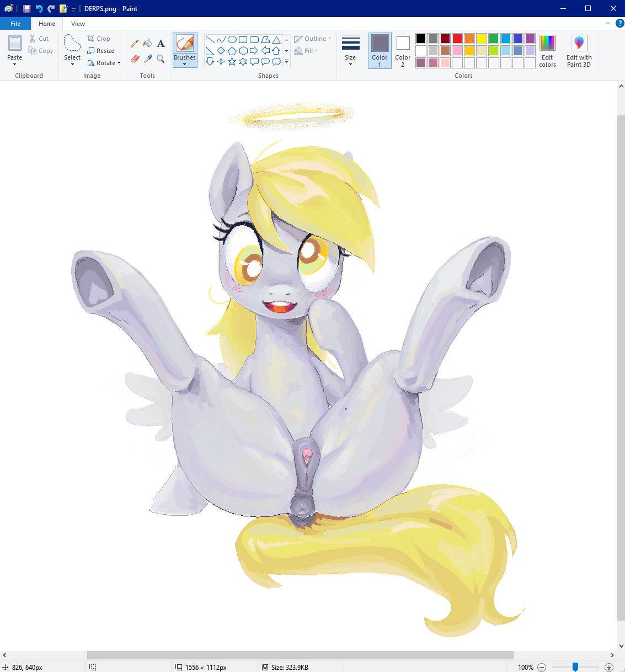The height and width of the screenshot is (672, 625).
Task: Open Paint Help question mark icon
Action: coord(620,23)
